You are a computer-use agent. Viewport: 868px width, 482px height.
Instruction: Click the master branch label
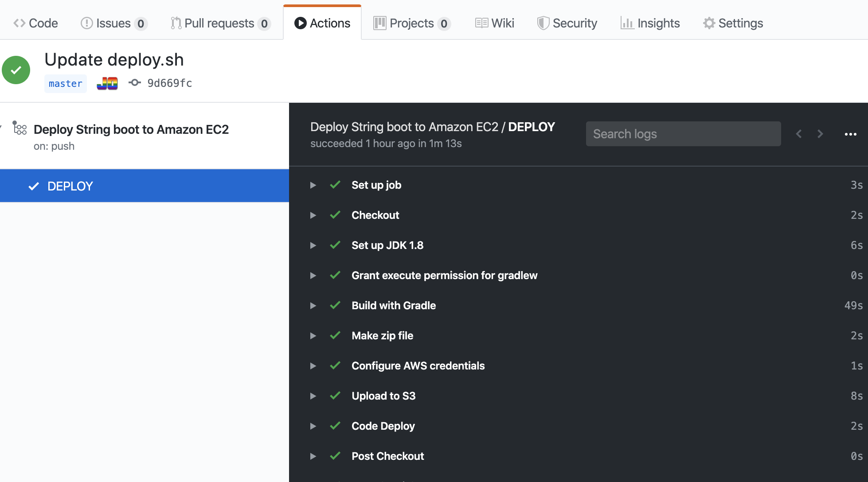pos(66,83)
